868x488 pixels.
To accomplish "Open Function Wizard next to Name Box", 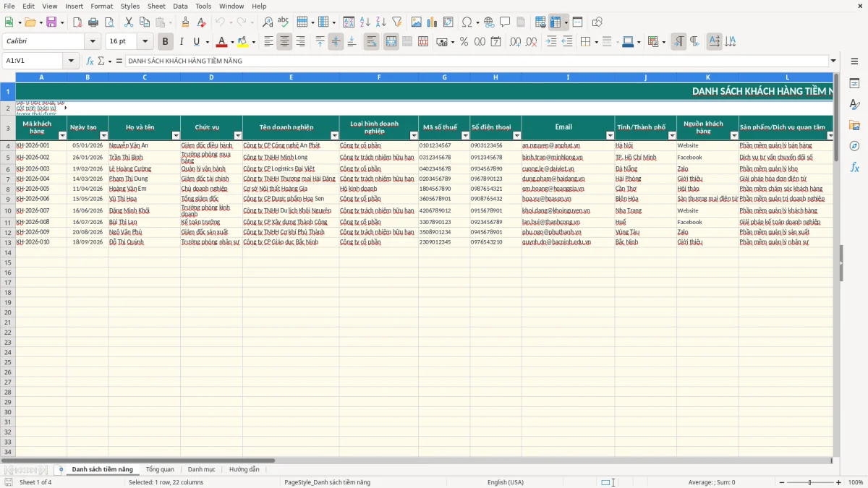I will pyautogui.click(x=90, y=61).
